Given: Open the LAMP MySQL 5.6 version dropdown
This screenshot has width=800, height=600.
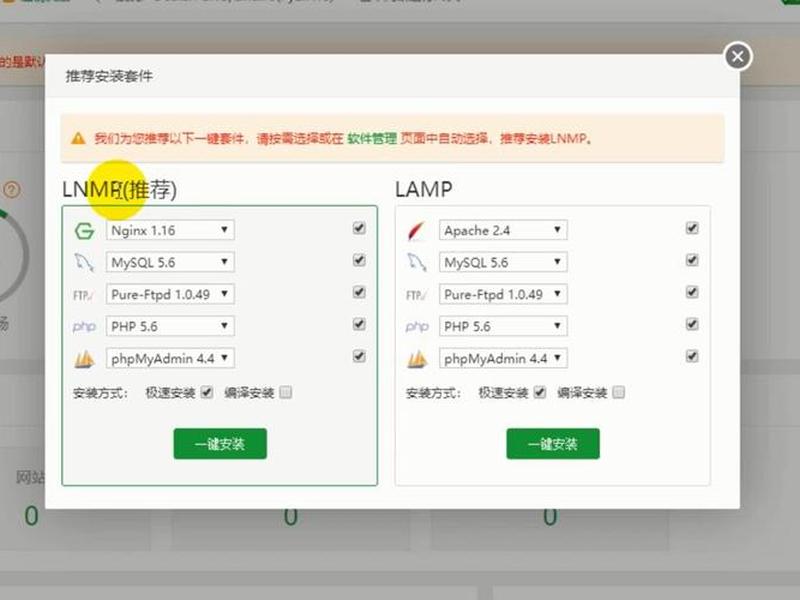Looking at the screenshot, I should [503, 262].
